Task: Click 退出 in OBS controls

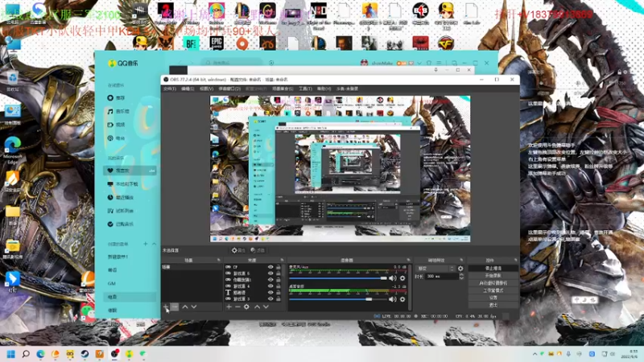Action: coord(493,305)
